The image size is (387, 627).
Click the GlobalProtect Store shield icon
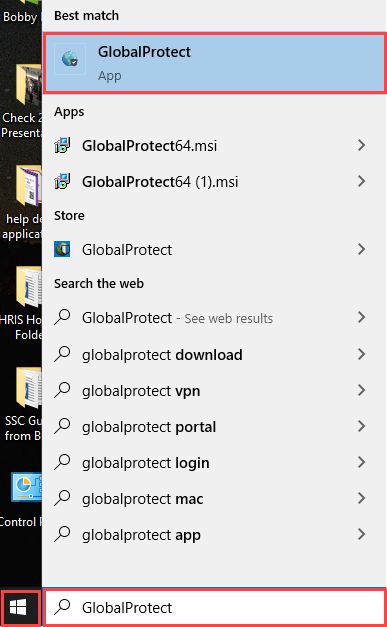pos(62,250)
